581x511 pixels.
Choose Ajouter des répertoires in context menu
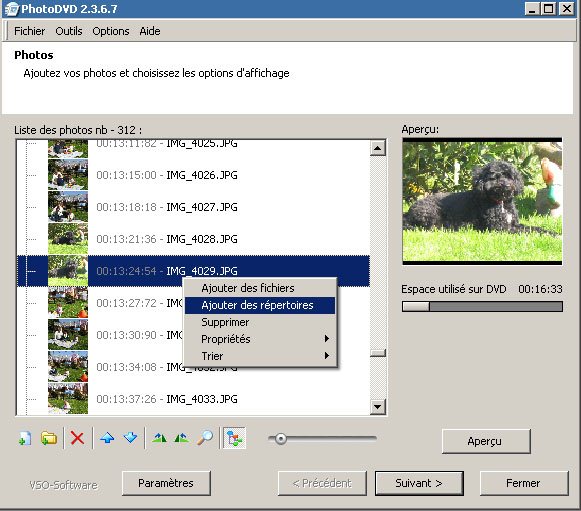[260, 305]
